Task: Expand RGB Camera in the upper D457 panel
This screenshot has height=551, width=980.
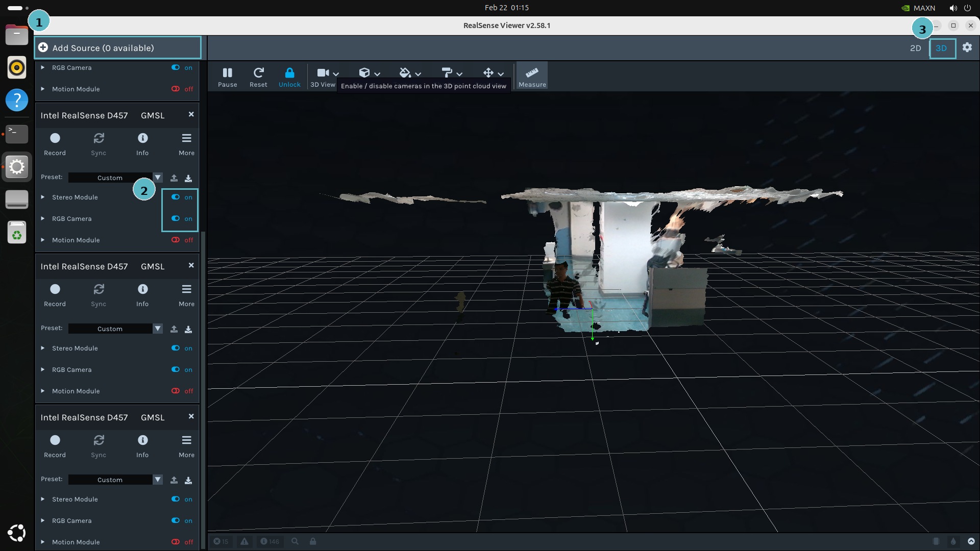Action: [43, 218]
